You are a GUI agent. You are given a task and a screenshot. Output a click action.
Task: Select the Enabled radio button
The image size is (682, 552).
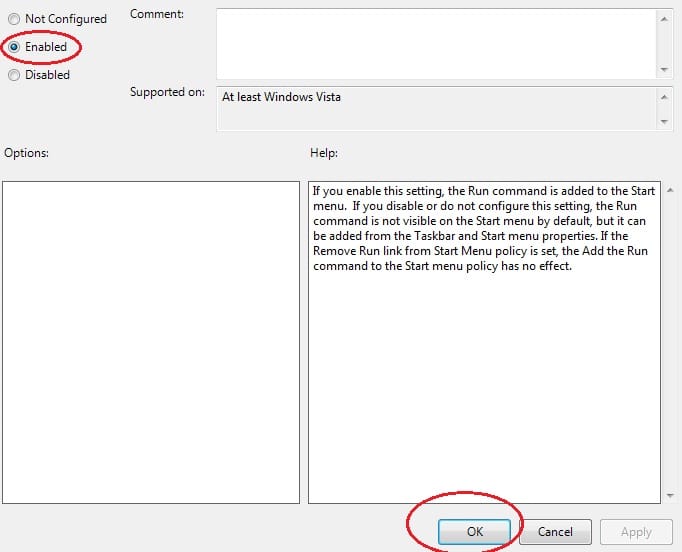14,47
